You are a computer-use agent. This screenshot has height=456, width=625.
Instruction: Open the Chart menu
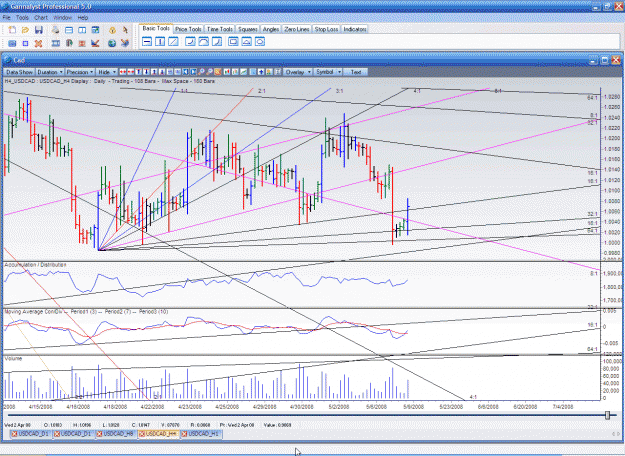41,18
